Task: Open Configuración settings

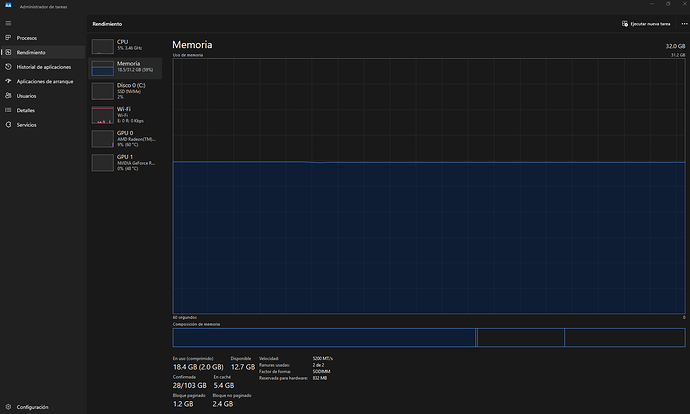Action: coord(43,407)
